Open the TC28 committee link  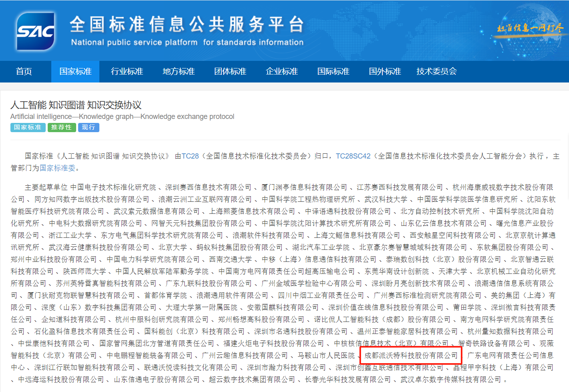tap(190, 156)
